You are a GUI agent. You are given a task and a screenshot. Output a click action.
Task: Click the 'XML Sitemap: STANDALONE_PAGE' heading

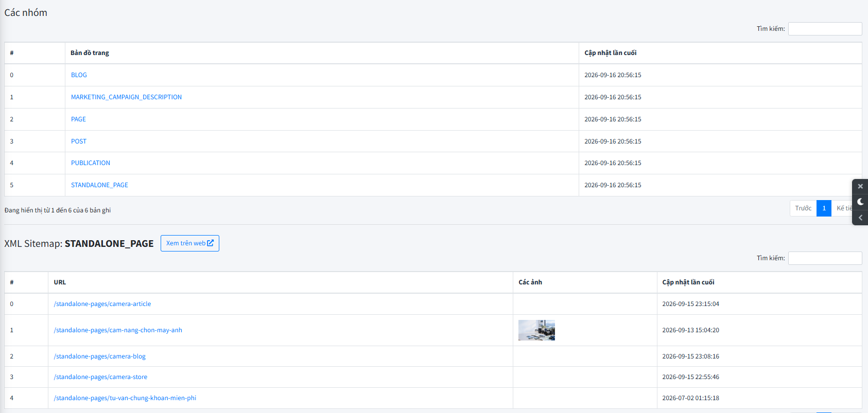[x=79, y=243]
